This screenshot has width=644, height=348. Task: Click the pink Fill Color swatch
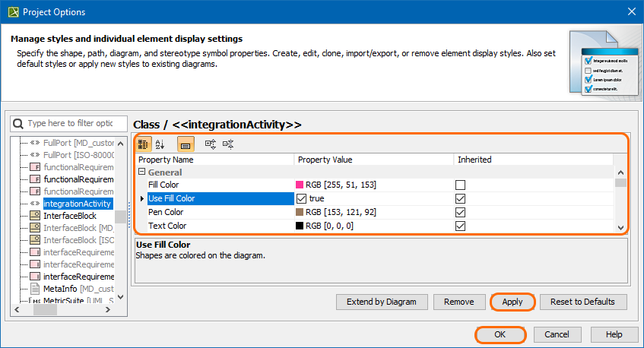point(300,185)
